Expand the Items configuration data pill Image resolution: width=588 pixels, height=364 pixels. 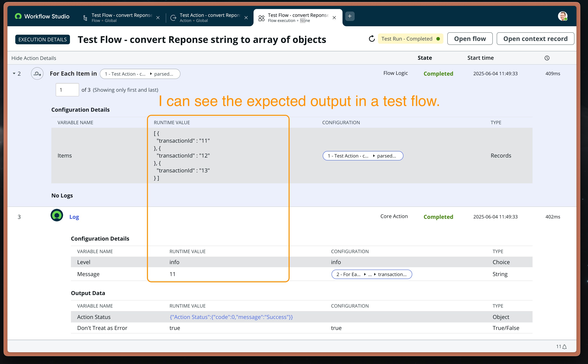pos(374,156)
